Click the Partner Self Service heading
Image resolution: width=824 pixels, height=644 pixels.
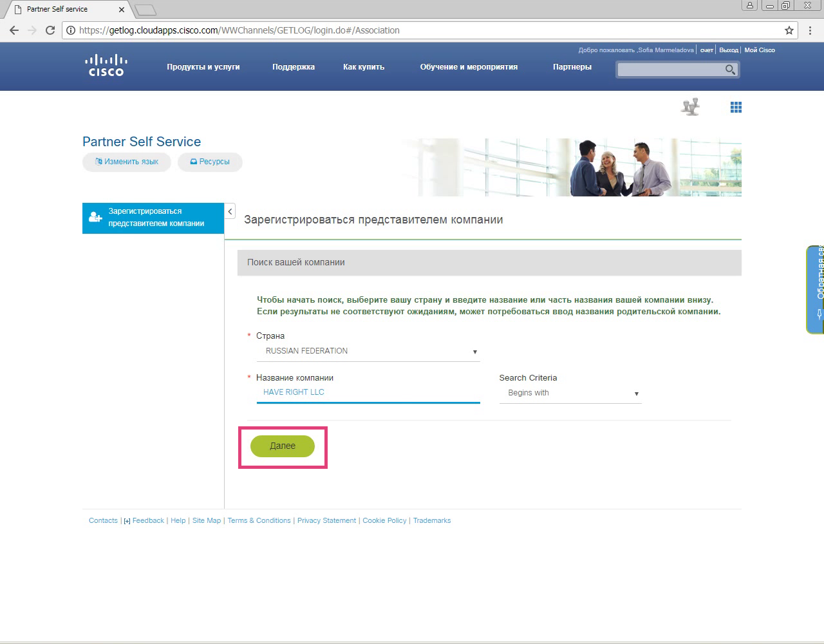(x=142, y=142)
